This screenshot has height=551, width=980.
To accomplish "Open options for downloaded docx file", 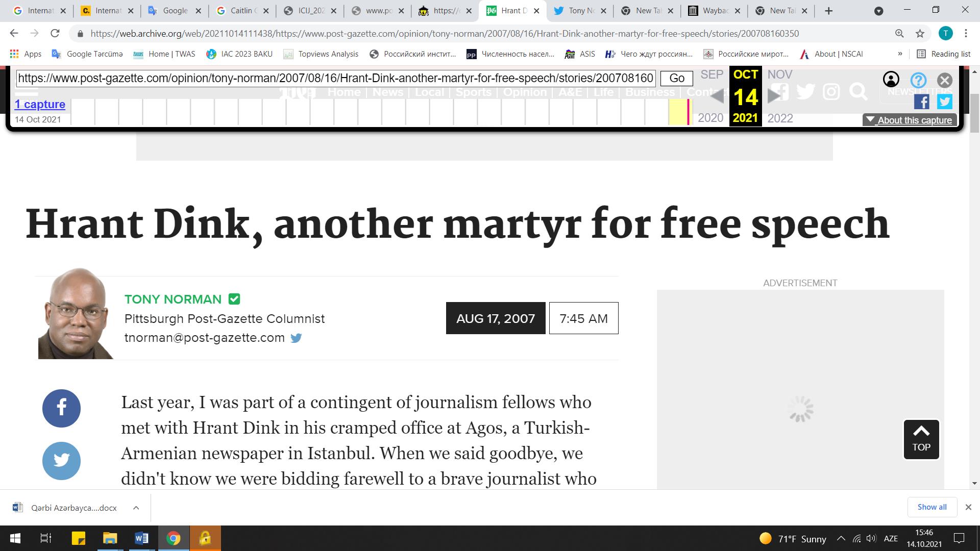I will [x=136, y=508].
